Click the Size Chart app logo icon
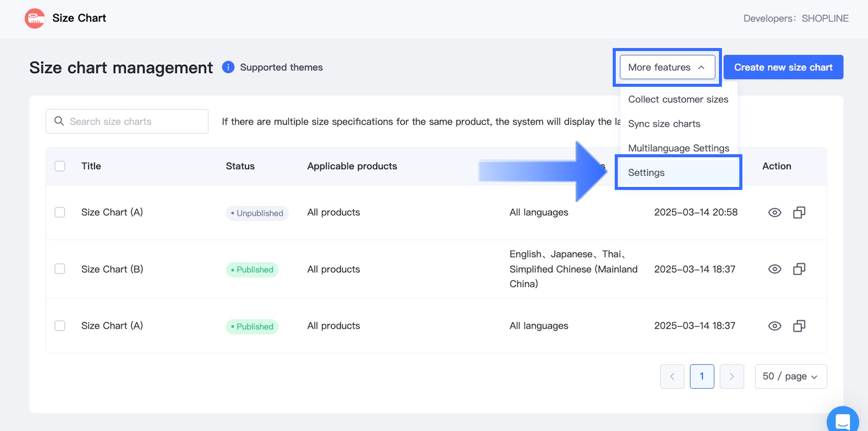Image resolution: width=868 pixels, height=431 pixels. click(x=35, y=18)
